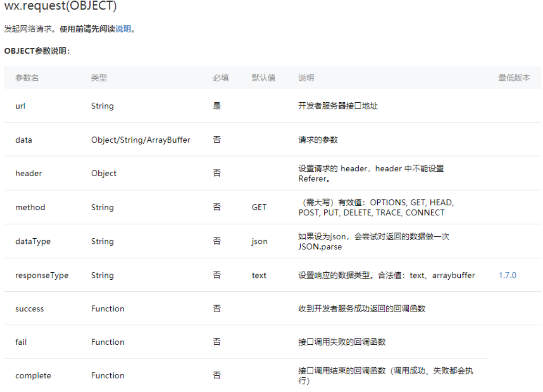Select the wx.request(OBJECT) heading

pyautogui.click(x=60, y=6)
